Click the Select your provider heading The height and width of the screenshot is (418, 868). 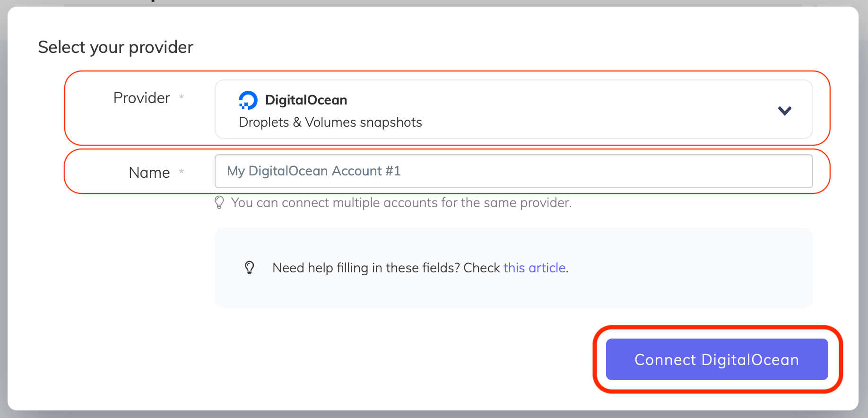116,47
